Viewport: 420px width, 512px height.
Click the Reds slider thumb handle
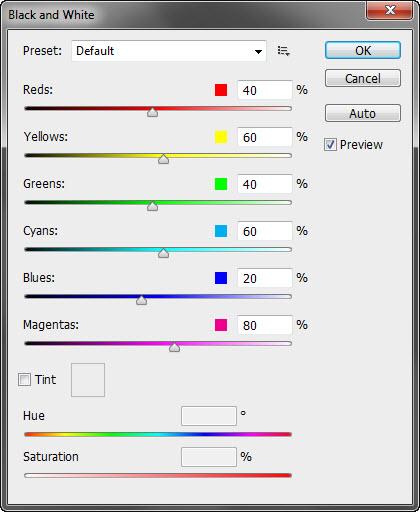click(153, 112)
